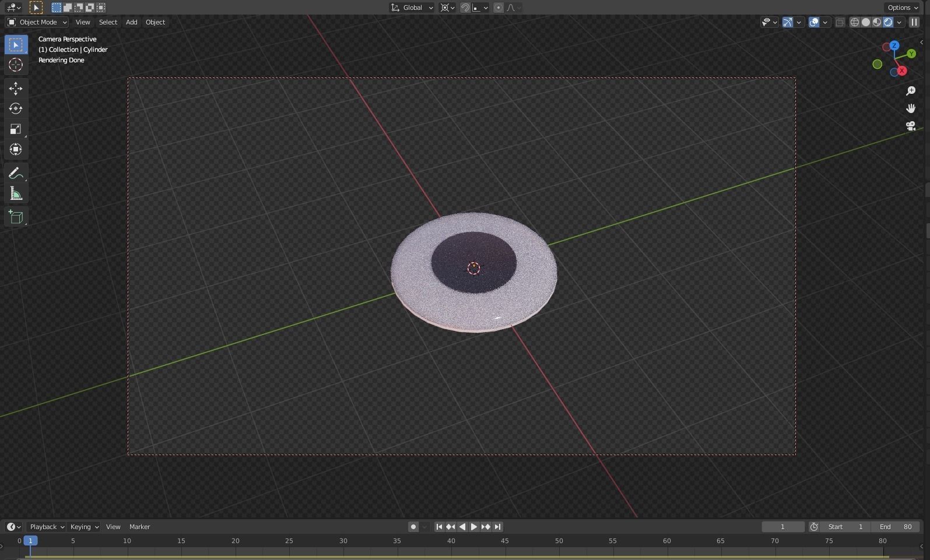
Task: Switch to material preview shading
Action: coord(877,22)
